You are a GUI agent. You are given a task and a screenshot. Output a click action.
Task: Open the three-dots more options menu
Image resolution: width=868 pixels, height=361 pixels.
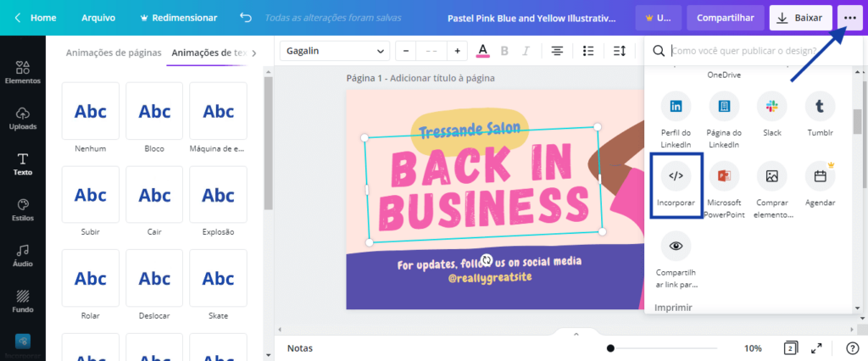[x=849, y=18]
